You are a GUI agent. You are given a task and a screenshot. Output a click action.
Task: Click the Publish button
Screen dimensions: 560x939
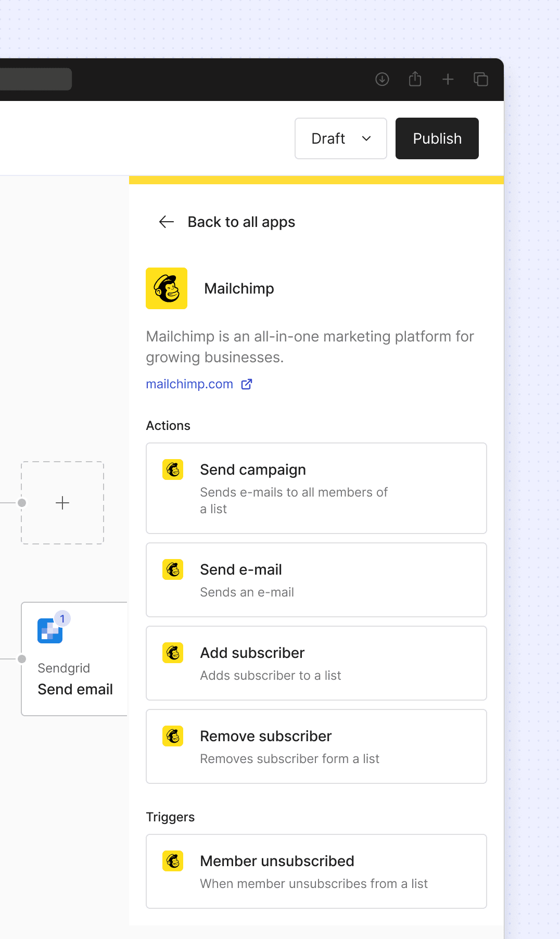tap(437, 138)
